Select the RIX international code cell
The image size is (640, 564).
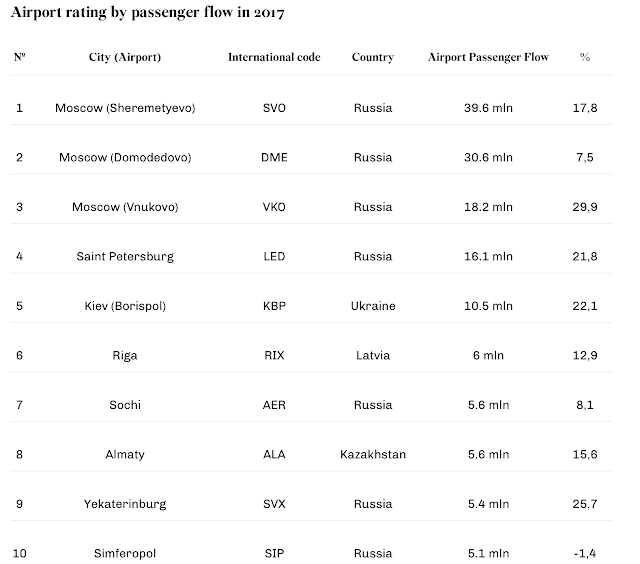click(274, 355)
